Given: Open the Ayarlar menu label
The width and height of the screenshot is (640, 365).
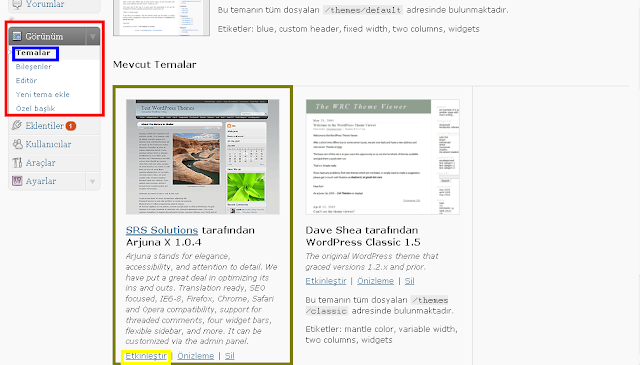Looking at the screenshot, I should tap(41, 181).
